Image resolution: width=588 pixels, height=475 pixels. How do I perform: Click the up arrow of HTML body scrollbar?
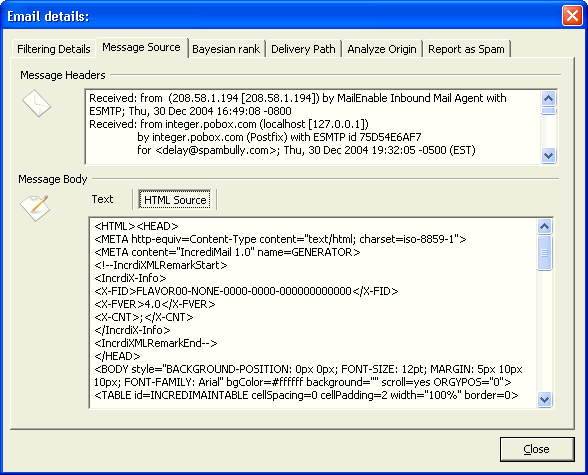(x=544, y=226)
